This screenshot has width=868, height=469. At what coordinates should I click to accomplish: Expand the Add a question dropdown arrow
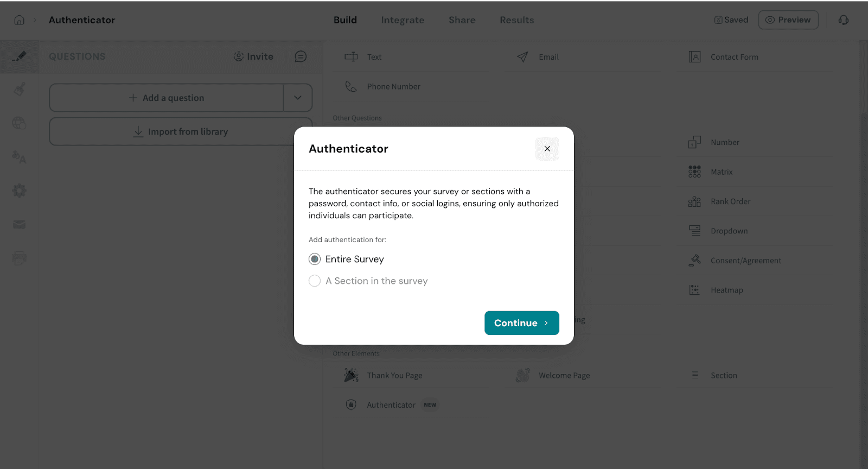tap(298, 98)
